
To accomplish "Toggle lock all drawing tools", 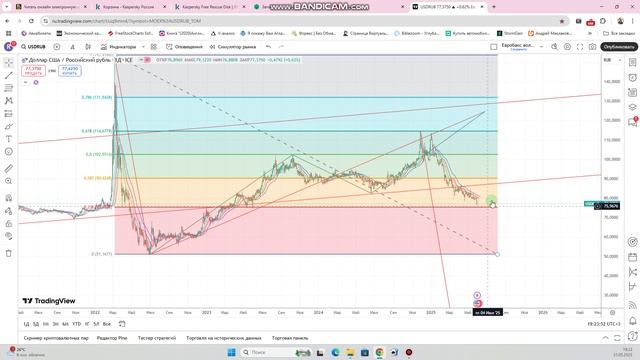I will coord(9,224).
